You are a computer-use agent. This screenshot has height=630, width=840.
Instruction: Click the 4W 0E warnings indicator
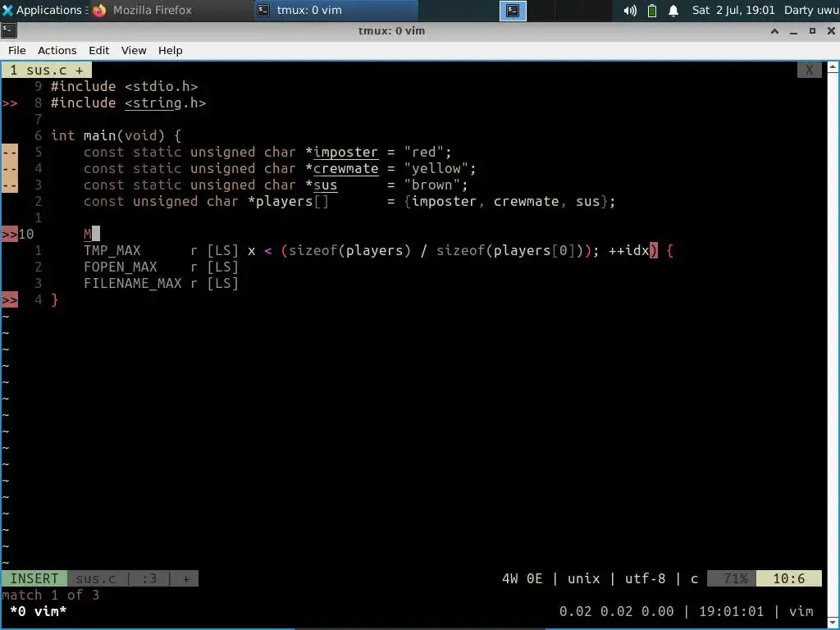[x=522, y=578]
